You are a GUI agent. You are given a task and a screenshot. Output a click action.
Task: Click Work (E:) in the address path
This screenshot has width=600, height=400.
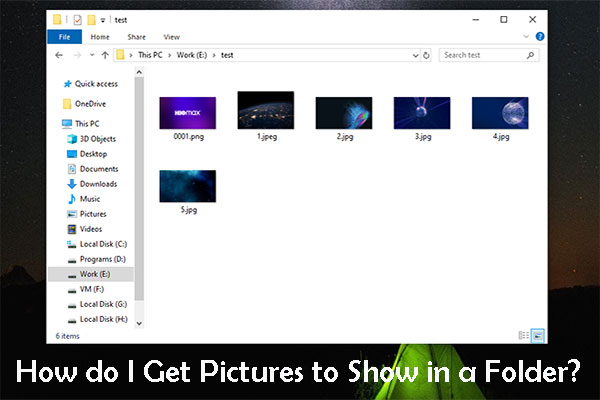tap(192, 55)
